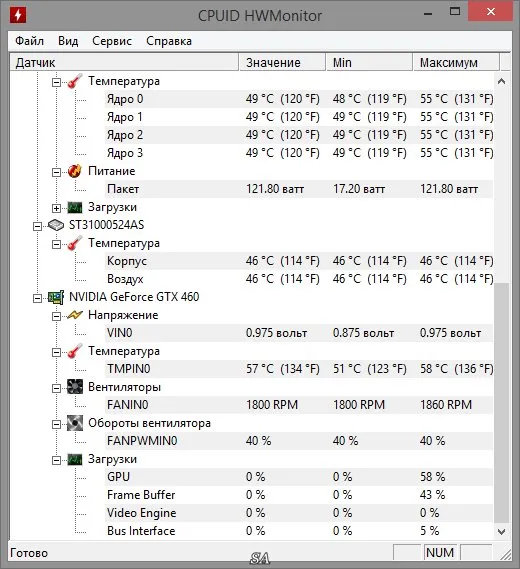Collapse the Питание section
The height and width of the screenshot is (569, 520).
[56, 172]
